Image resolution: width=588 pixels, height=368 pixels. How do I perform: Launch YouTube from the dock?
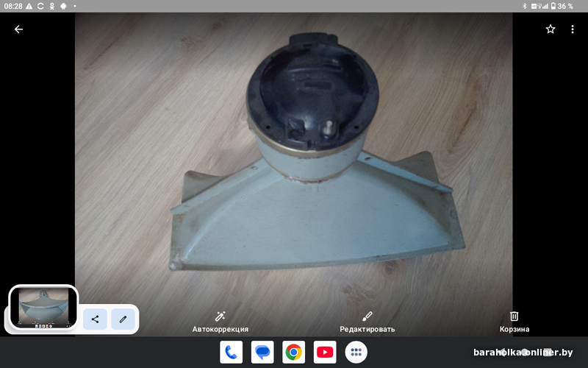(325, 353)
